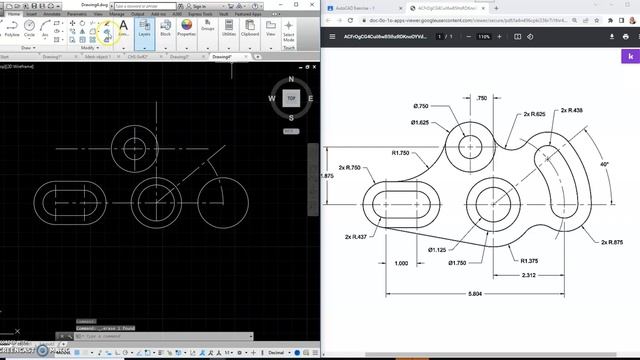Select the Array tool in Modify panel
Viewport: 640px width, 360px height.
tap(93, 40)
